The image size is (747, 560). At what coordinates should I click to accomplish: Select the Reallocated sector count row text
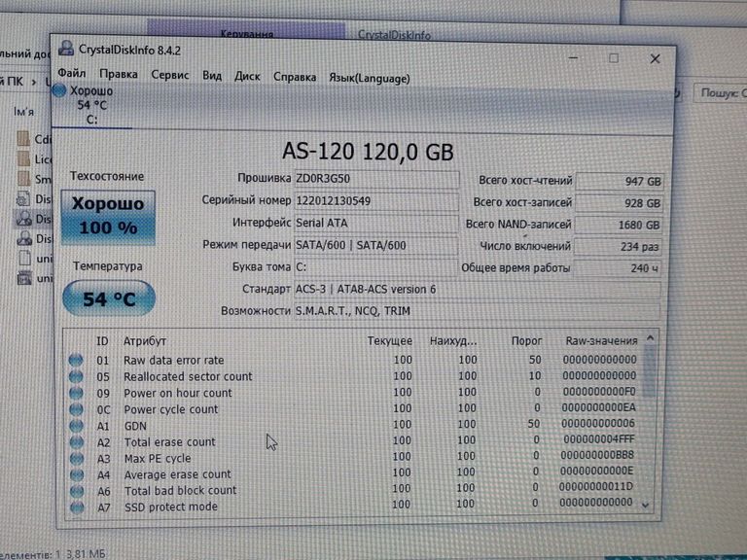(x=188, y=376)
